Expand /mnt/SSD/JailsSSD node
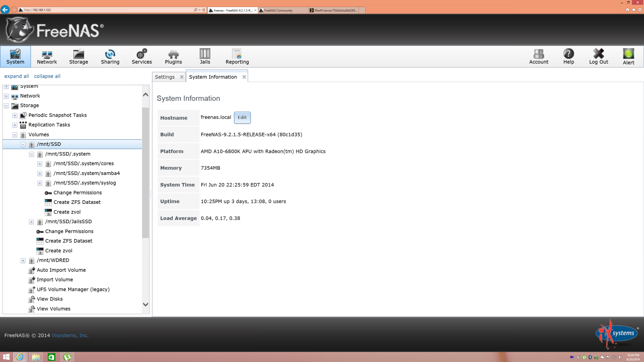Screen dimensions: 644x362 (x=32, y=222)
